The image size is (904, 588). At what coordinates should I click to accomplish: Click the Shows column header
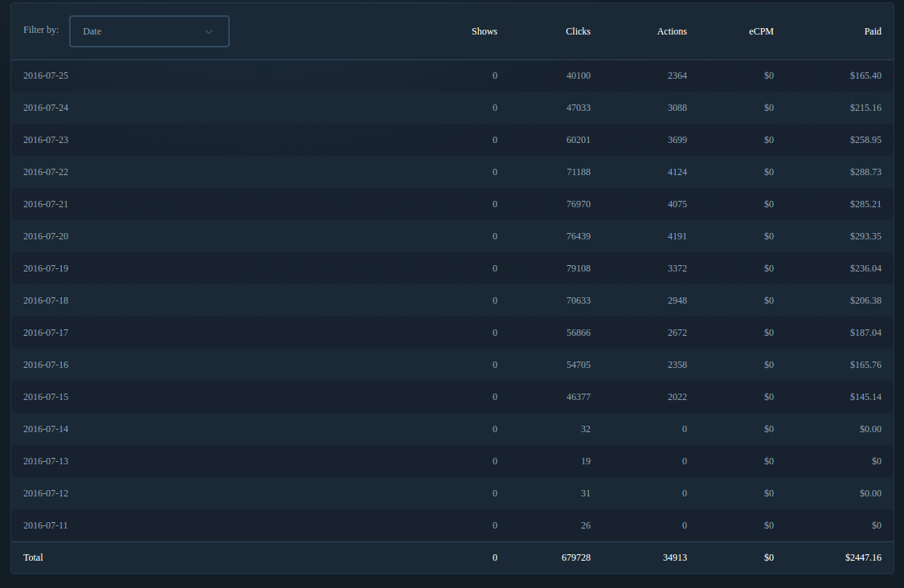tap(485, 31)
